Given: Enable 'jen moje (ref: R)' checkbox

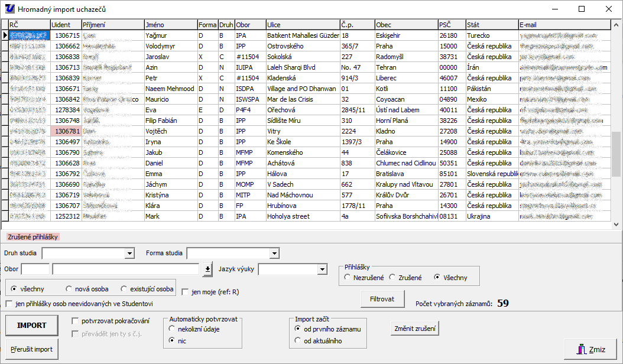Looking at the screenshot, I should [186, 292].
